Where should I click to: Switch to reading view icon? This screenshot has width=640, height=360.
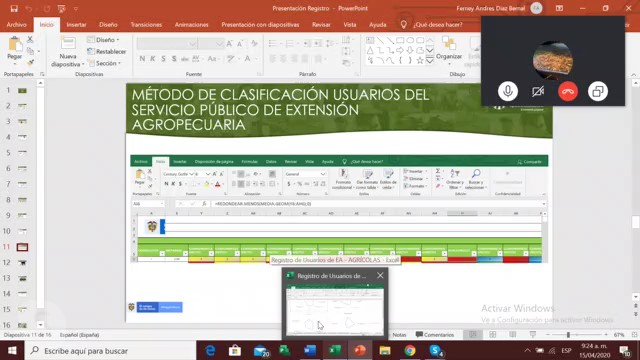tap(513, 335)
